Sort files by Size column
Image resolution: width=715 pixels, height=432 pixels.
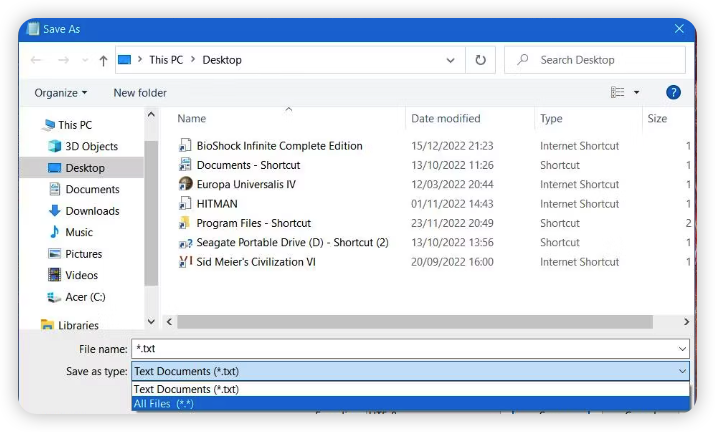(x=657, y=119)
